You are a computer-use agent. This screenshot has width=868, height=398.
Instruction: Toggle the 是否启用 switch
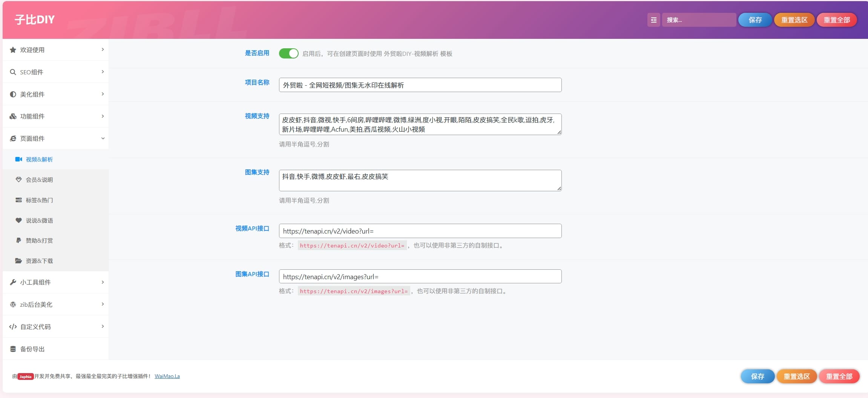[288, 53]
